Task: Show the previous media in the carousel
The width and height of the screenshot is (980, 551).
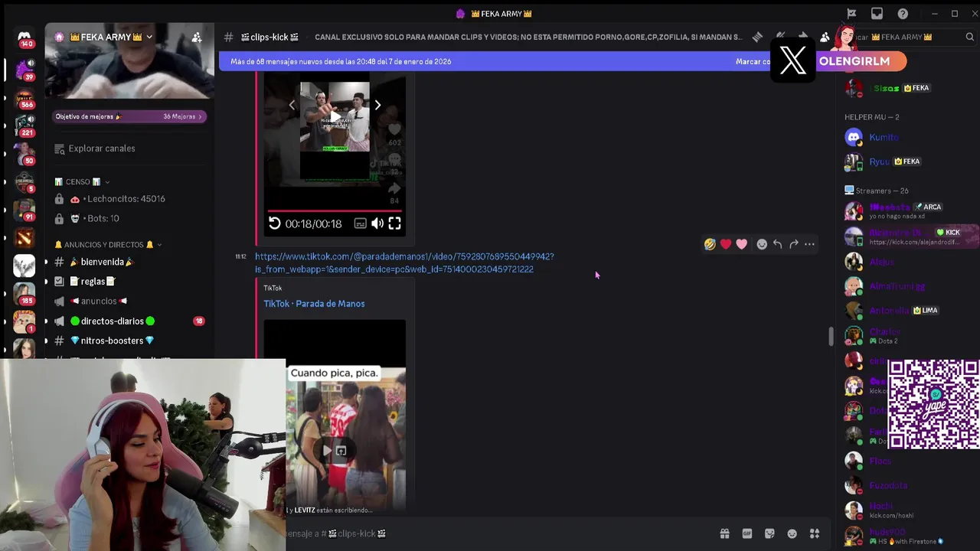Action: coord(292,105)
